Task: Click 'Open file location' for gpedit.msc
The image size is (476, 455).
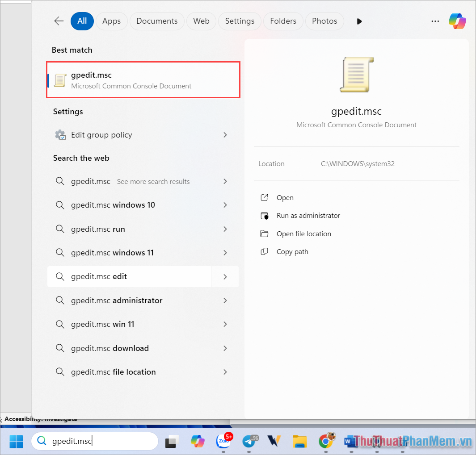Action: pyautogui.click(x=304, y=234)
